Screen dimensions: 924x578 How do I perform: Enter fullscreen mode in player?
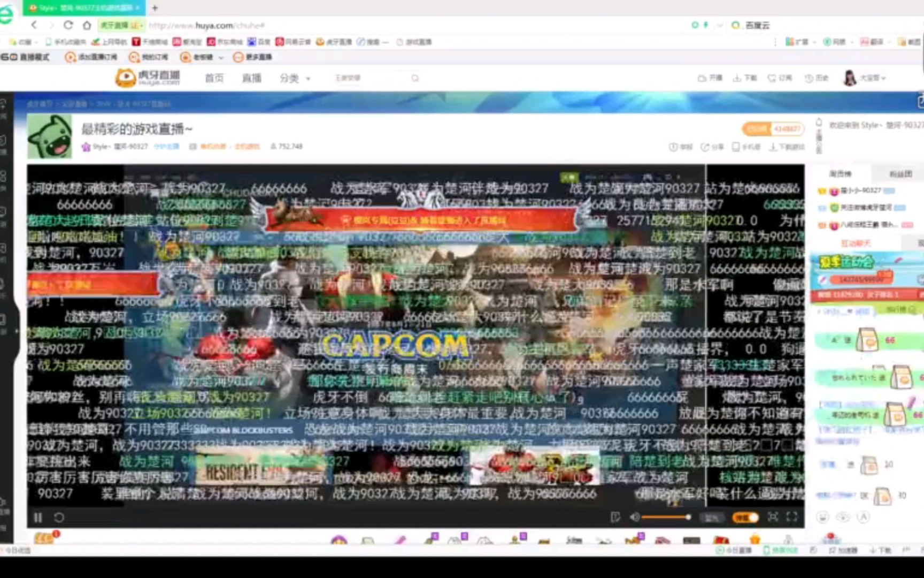pyautogui.click(x=792, y=517)
